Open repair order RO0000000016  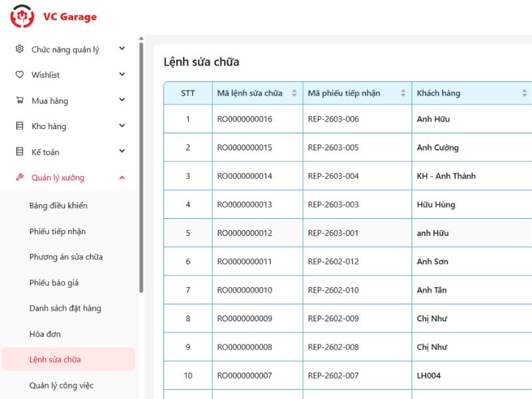(244, 119)
